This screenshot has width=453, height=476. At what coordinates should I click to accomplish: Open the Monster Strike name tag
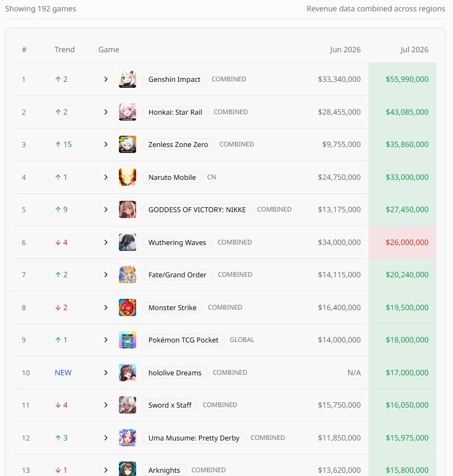(x=173, y=307)
